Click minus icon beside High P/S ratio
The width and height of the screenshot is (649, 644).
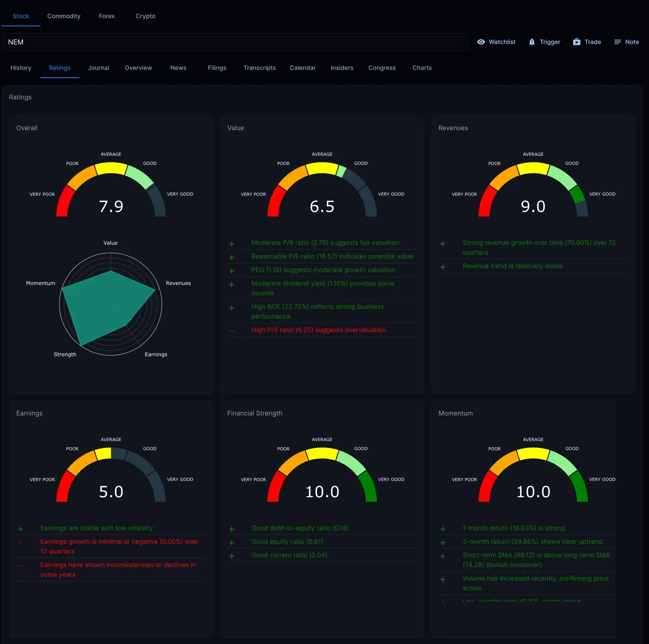(x=232, y=331)
